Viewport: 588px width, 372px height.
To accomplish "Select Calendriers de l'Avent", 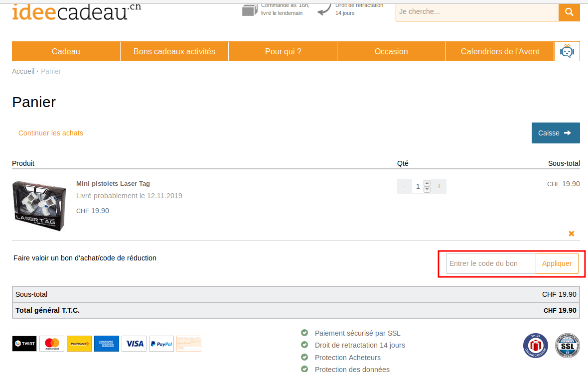I will pyautogui.click(x=500, y=51).
